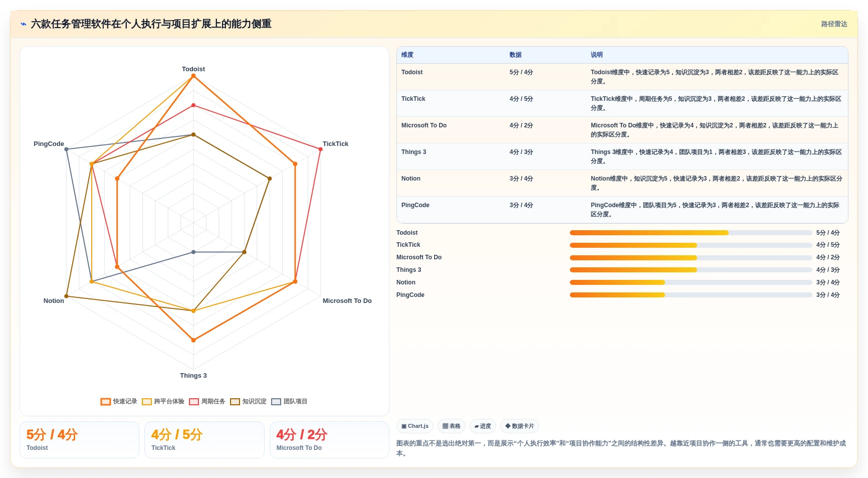Click the page title 六款任务管理软件…能力侧重

[151, 24]
